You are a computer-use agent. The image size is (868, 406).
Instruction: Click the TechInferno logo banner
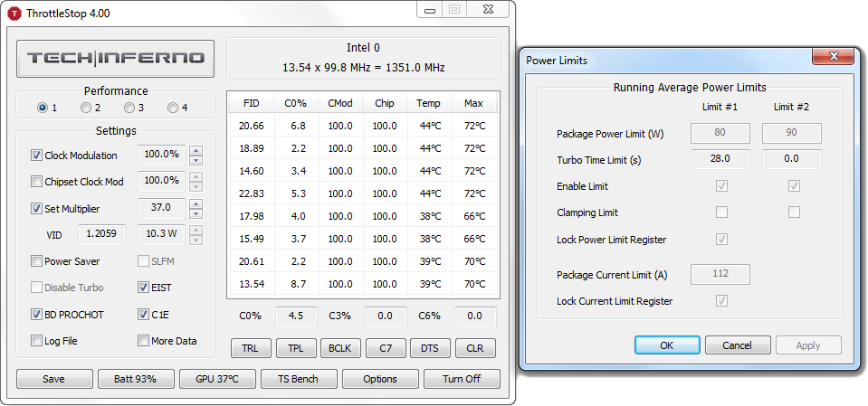pyautogui.click(x=115, y=58)
